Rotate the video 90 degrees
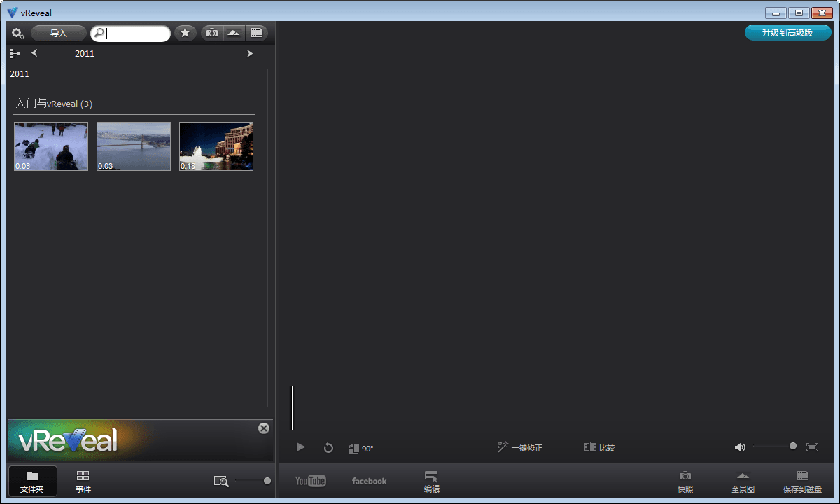The image size is (840, 504). pos(360,448)
